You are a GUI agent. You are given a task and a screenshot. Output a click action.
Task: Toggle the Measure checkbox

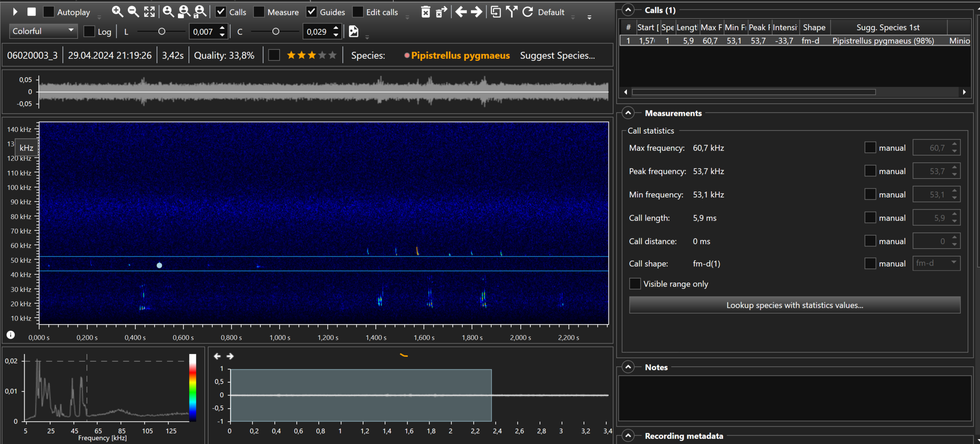pos(259,12)
